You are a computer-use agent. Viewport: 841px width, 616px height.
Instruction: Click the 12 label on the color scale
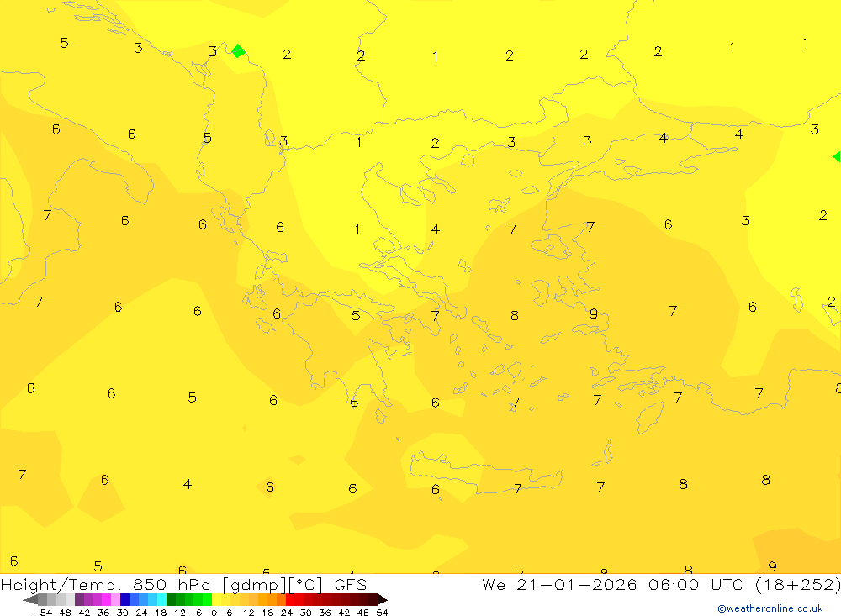(x=248, y=613)
